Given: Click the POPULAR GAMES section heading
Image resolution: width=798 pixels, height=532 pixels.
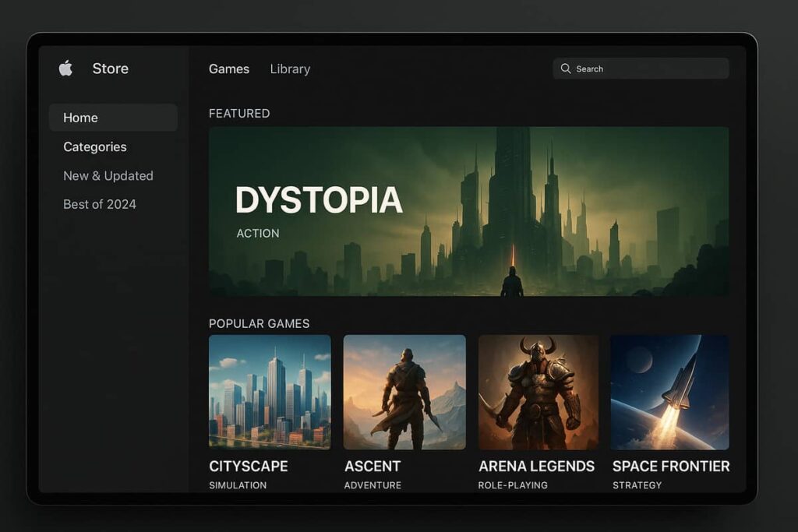Looking at the screenshot, I should [259, 323].
